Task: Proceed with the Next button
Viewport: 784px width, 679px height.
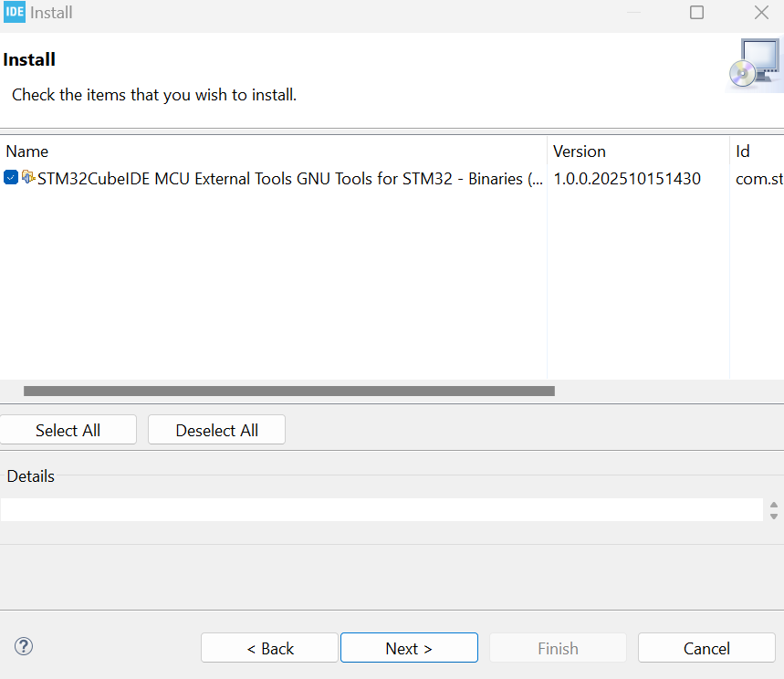Action: click(409, 648)
